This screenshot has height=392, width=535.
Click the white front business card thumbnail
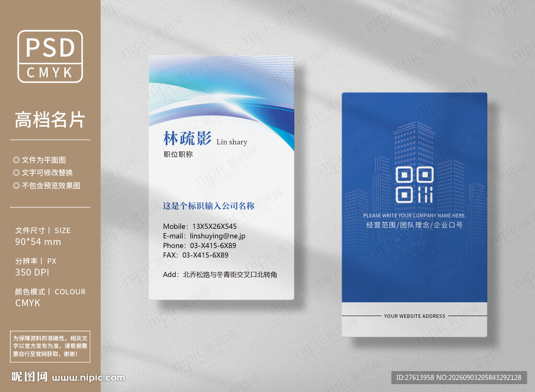tap(222, 178)
